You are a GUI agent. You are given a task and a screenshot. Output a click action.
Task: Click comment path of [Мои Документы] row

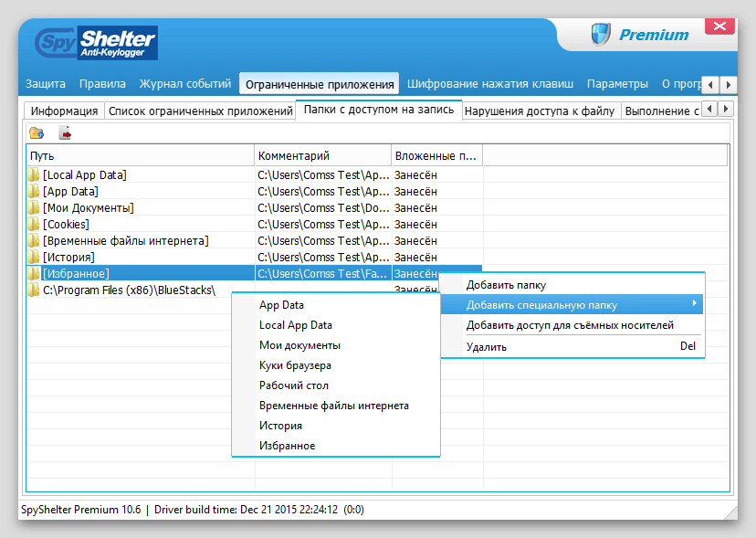point(323,207)
